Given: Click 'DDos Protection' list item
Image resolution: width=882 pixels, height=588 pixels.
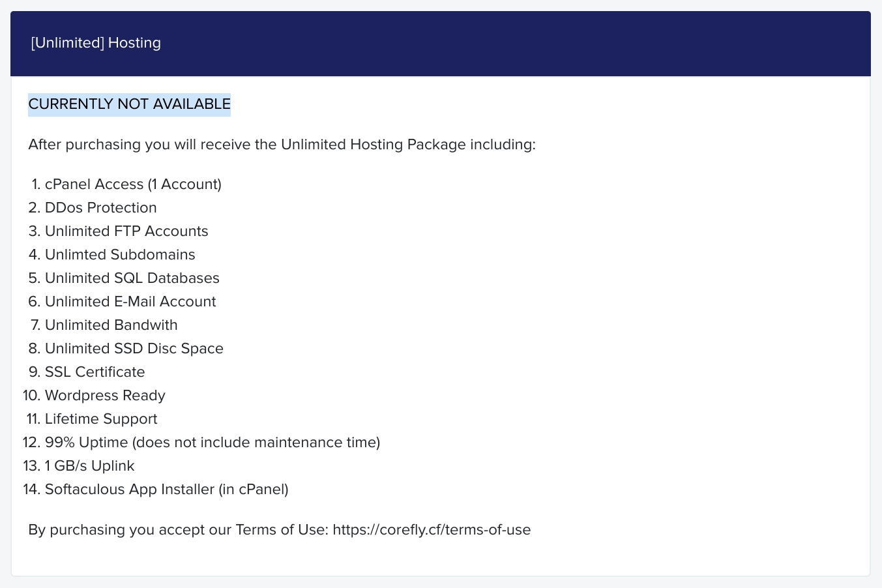Looking at the screenshot, I should [101, 208].
